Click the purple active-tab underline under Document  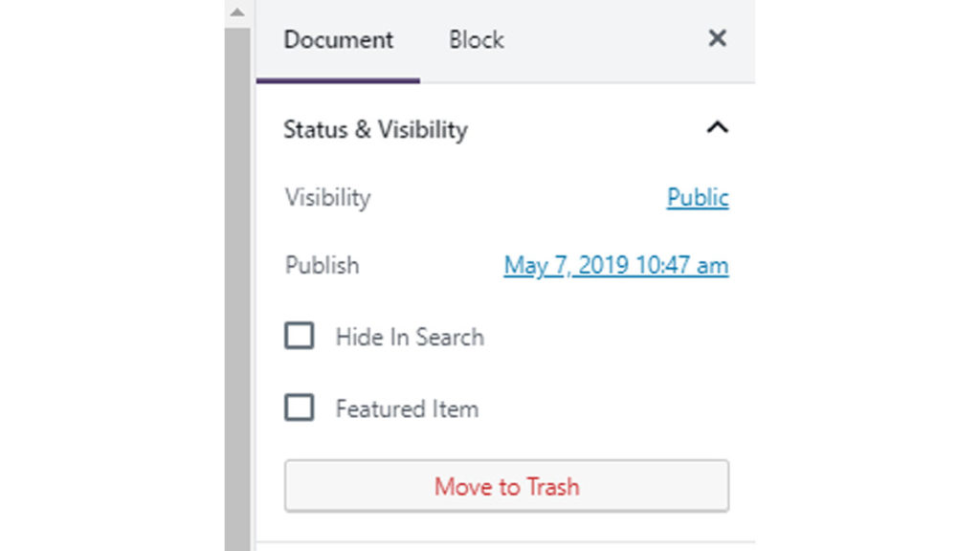[x=338, y=80]
